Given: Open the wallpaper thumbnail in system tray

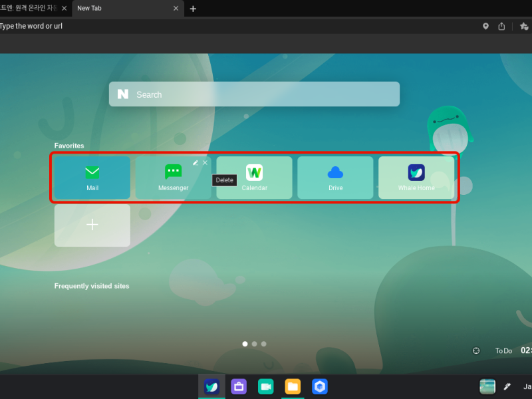Looking at the screenshot, I should (487, 386).
